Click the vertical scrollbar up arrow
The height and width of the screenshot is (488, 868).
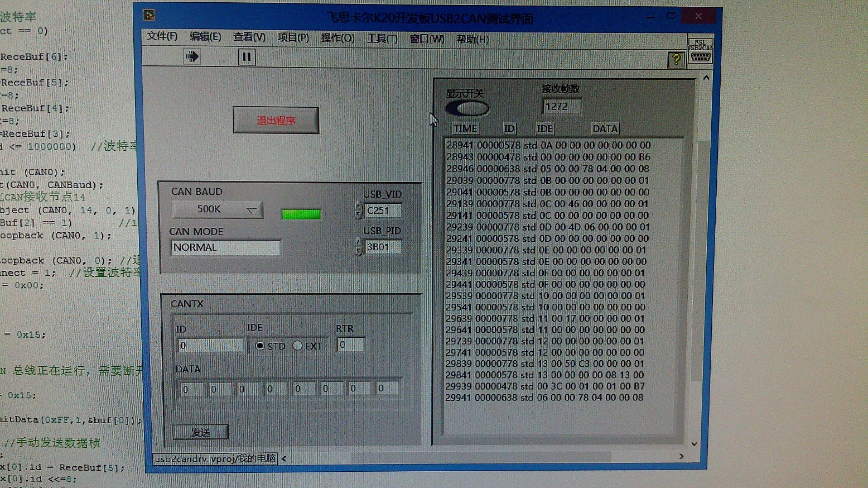pos(706,78)
